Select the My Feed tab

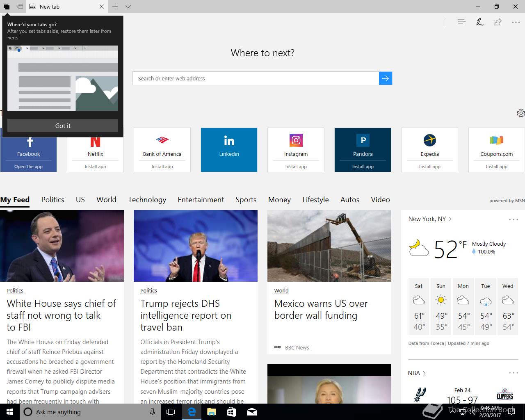(15, 200)
